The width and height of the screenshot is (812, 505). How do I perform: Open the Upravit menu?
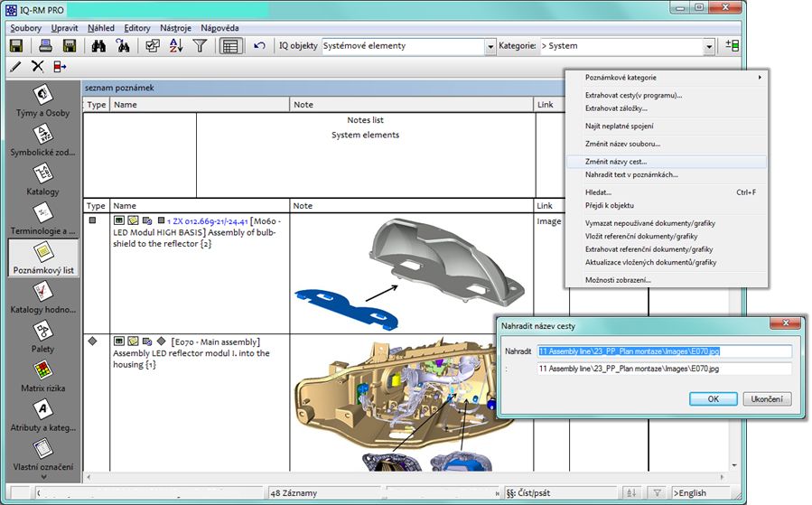[64, 28]
